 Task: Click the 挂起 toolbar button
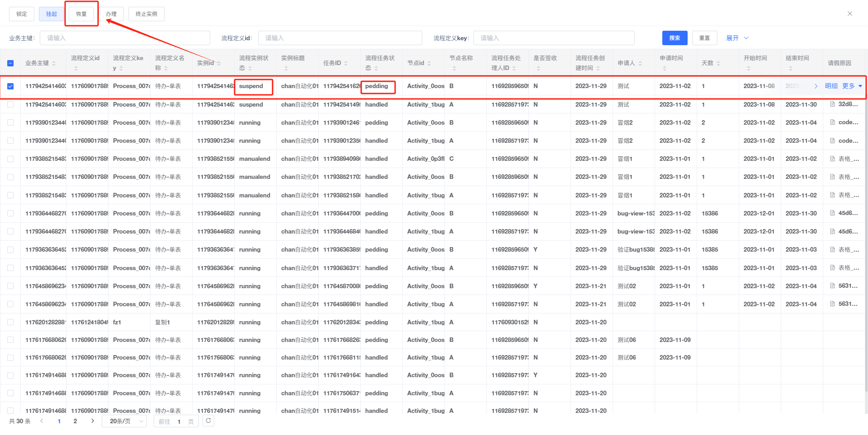click(52, 14)
